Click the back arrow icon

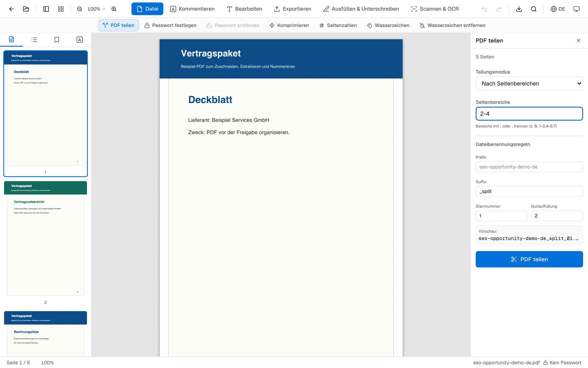(11, 9)
